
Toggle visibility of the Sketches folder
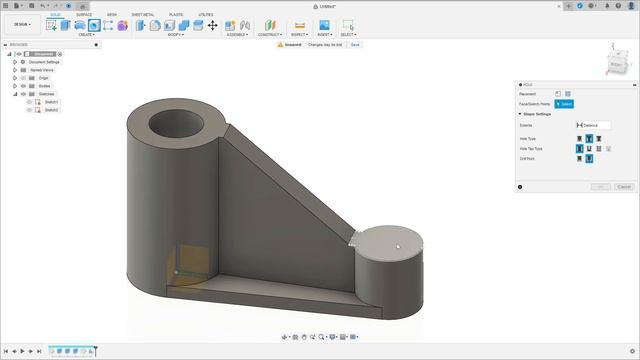click(23, 94)
